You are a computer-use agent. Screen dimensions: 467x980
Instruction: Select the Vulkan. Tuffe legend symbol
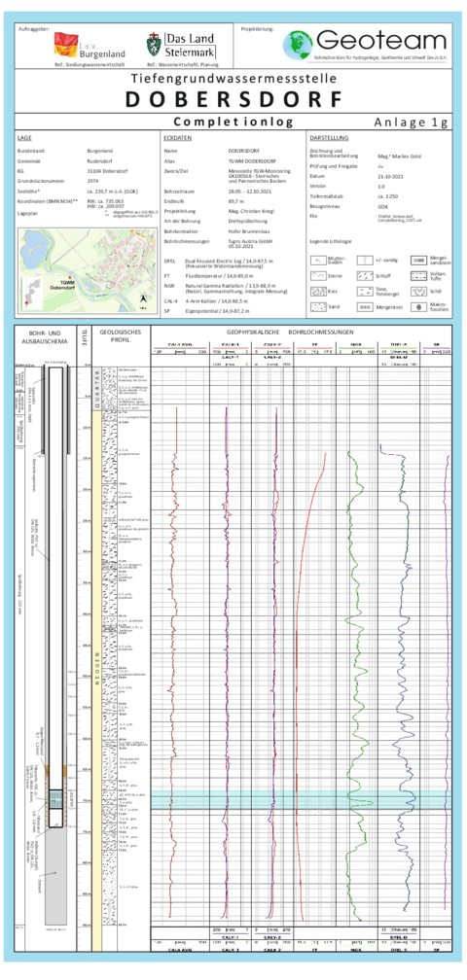coord(418,276)
